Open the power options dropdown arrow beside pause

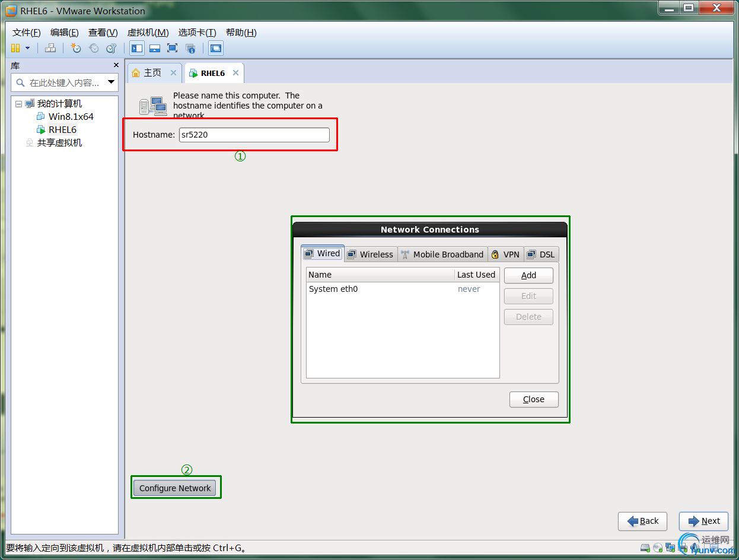[27, 48]
